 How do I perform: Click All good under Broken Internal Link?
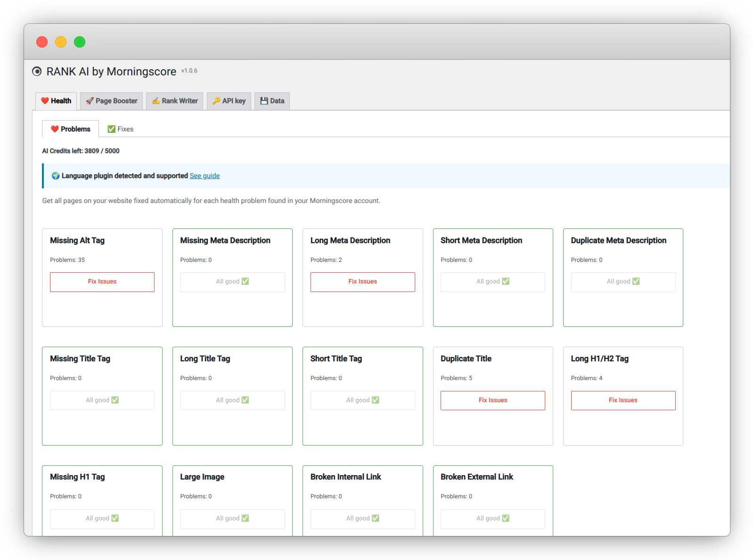point(363,519)
